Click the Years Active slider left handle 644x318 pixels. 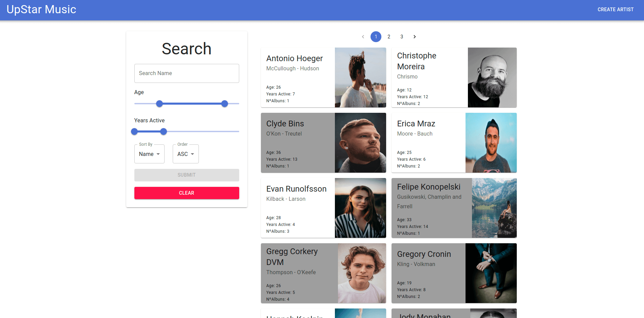[134, 131]
